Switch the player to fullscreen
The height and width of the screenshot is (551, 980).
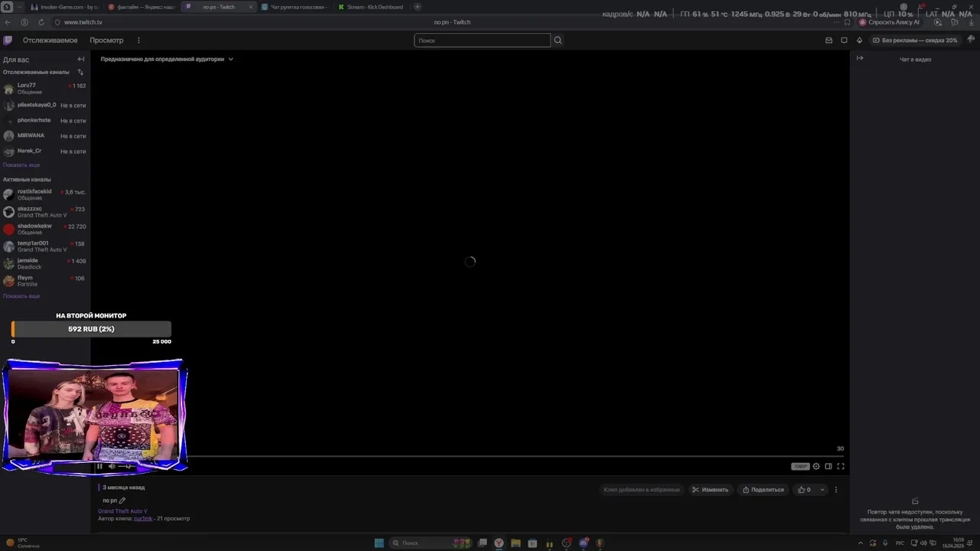click(x=841, y=466)
